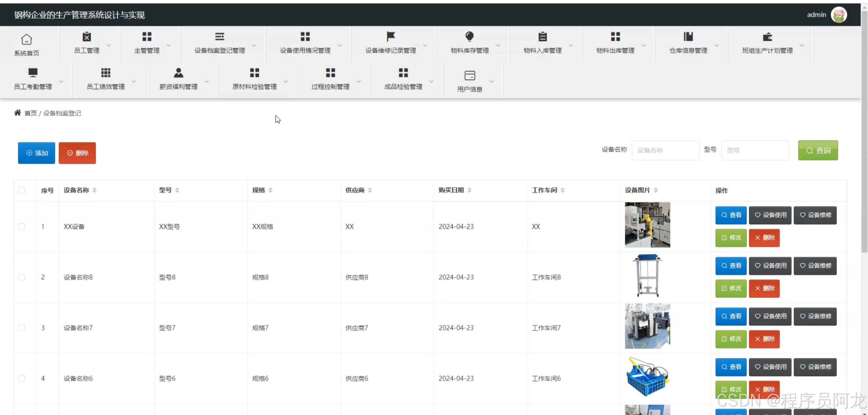The width and height of the screenshot is (868, 415).
Task: Click the salary and welfare person icon
Action: (178, 72)
